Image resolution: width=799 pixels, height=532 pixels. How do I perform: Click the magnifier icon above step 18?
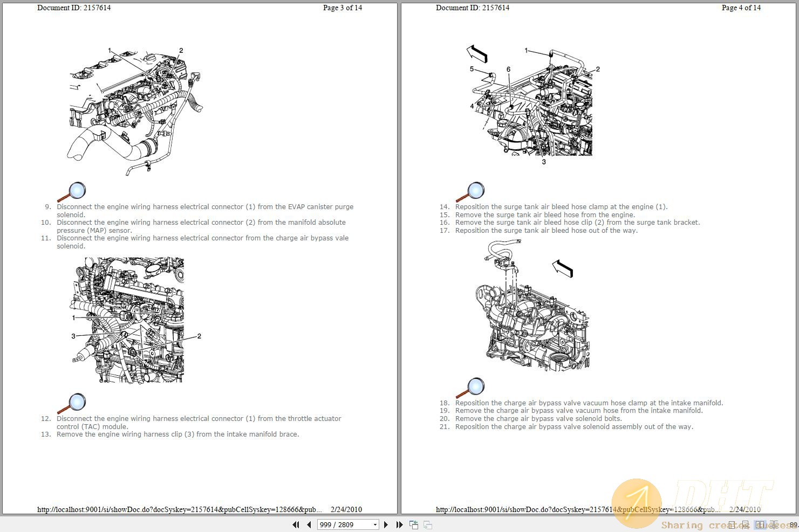click(470, 388)
